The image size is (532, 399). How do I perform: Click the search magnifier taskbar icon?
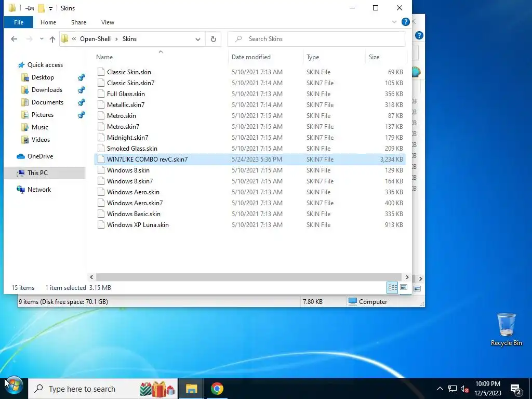(x=39, y=389)
